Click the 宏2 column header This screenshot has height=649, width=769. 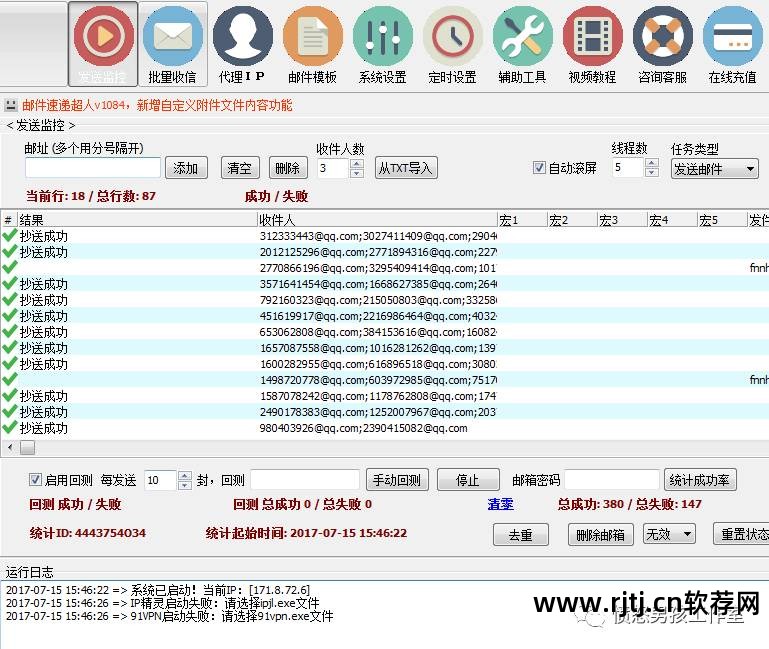tap(572, 220)
